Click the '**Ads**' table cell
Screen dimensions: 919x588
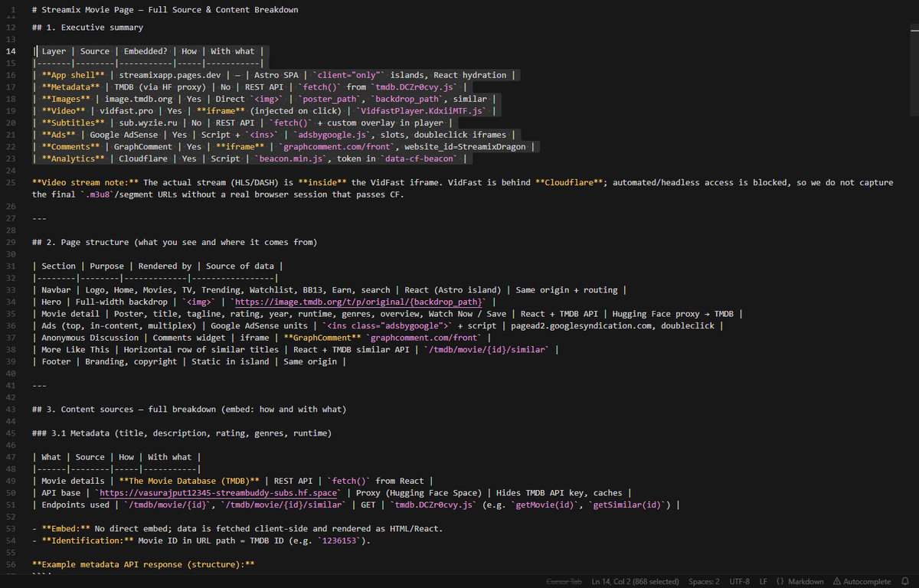tap(59, 135)
